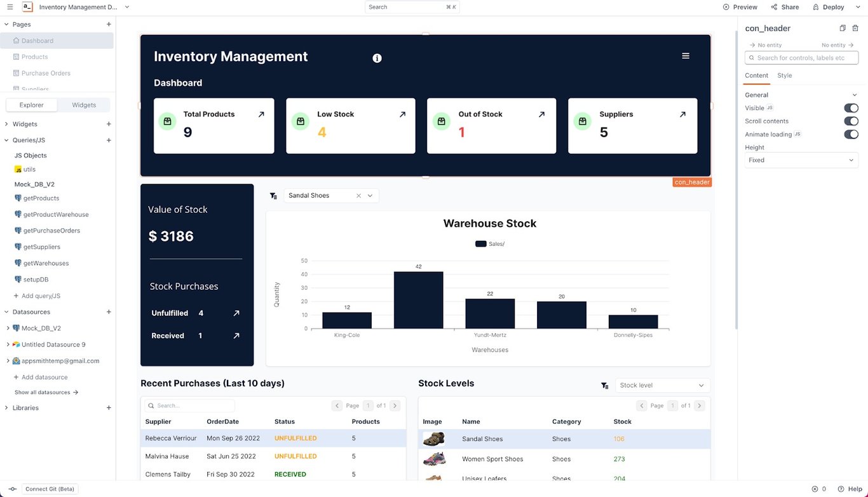Screen dimensions: 868x497
Task: Click the Deploy button
Action: tap(829, 7)
